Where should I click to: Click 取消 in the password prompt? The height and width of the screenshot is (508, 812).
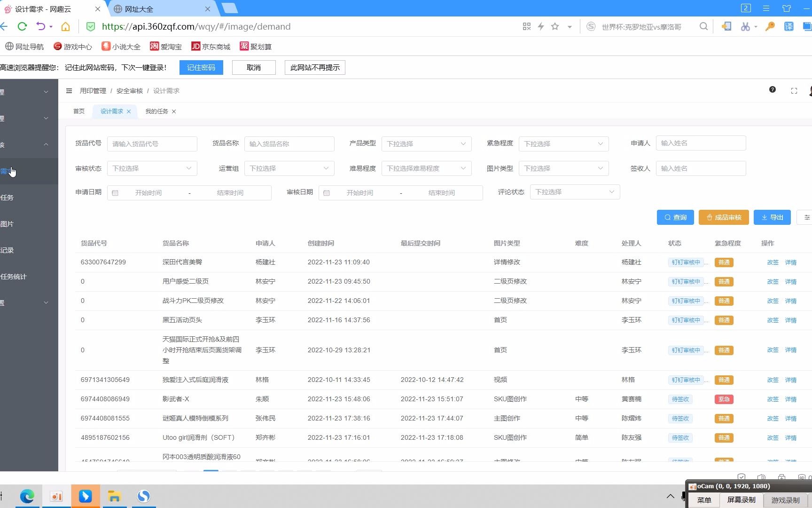tap(254, 68)
